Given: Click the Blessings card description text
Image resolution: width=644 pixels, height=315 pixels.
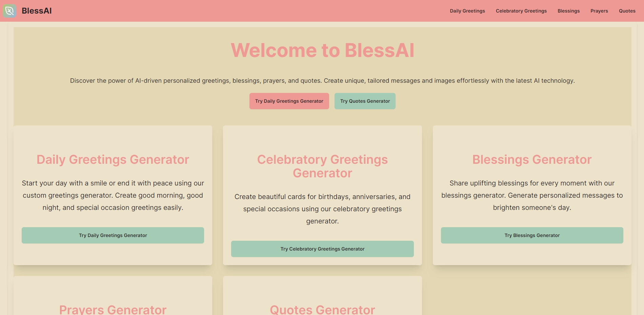Looking at the screenshot, I should tap(532, 195).
